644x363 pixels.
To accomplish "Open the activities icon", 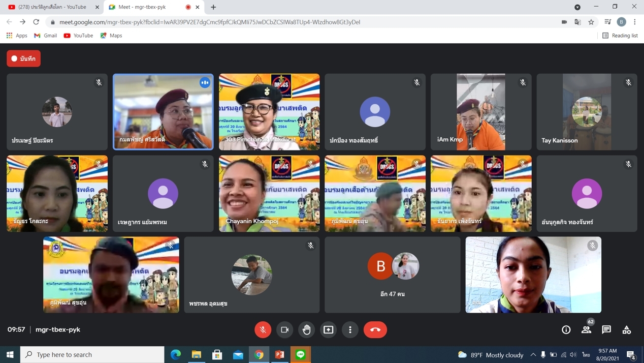I will [627, 329].
